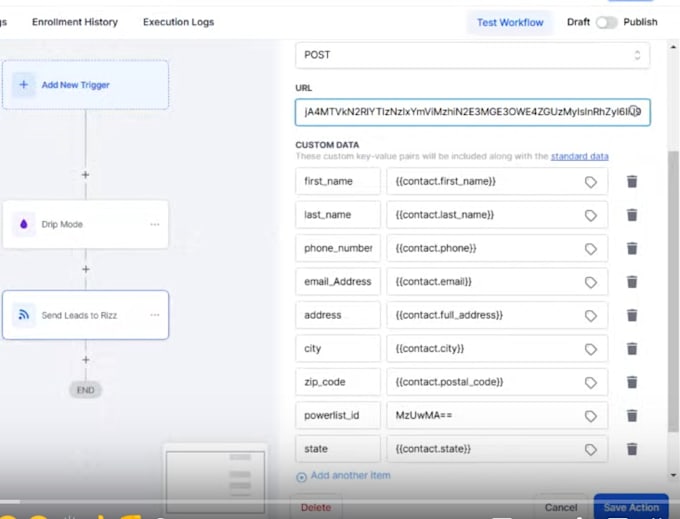Delete the last_name row with trash icon
The image size is (680, 519).
pyautogui.click(x=632, y=215)
